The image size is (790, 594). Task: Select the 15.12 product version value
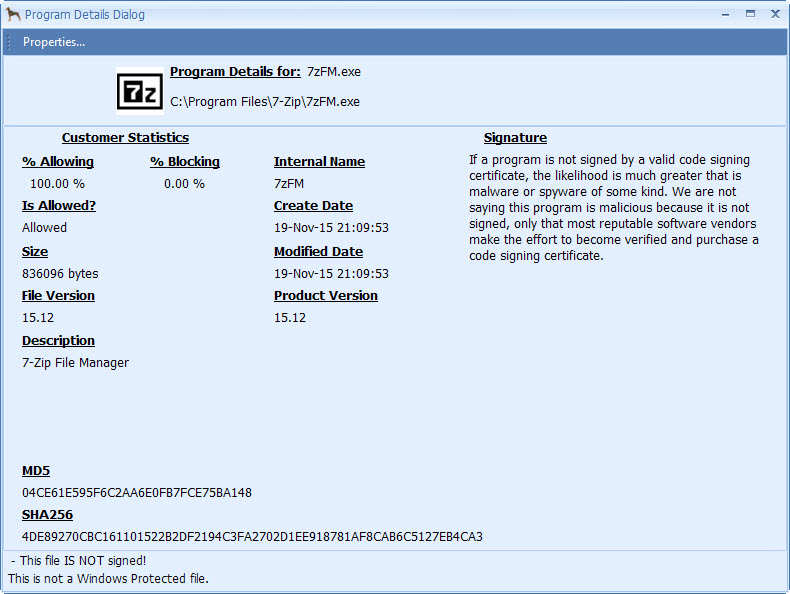(290, 318)
